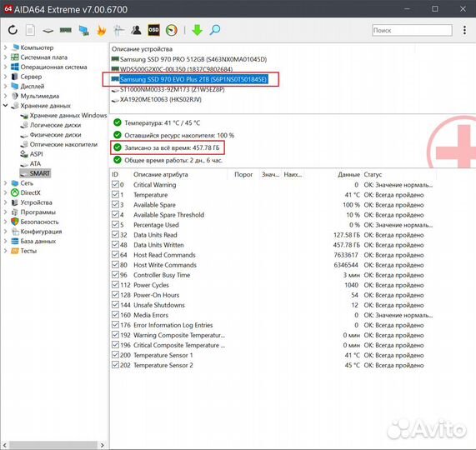Click the AIDA64 app icon in title bar
This screenshot has width=476, height=450.
pyautogui.click(x=8, y=9)
